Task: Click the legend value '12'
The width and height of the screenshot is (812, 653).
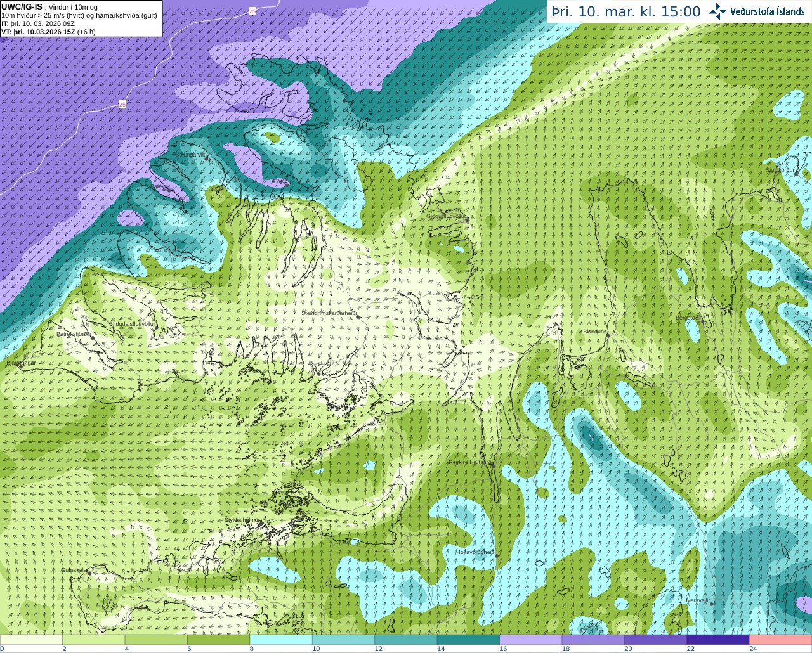Action: [x=379, y=649]
